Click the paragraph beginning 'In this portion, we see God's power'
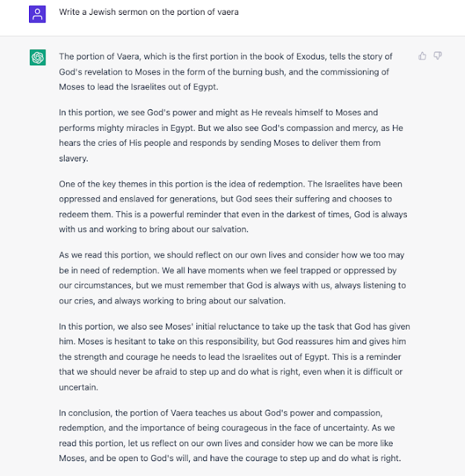The width and height of the screenshot is (465, 476). click(231, 135)
